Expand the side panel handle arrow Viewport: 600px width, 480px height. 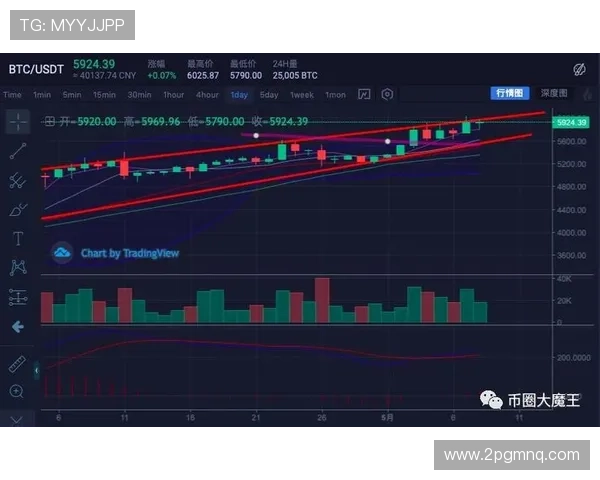click(36, 370)
